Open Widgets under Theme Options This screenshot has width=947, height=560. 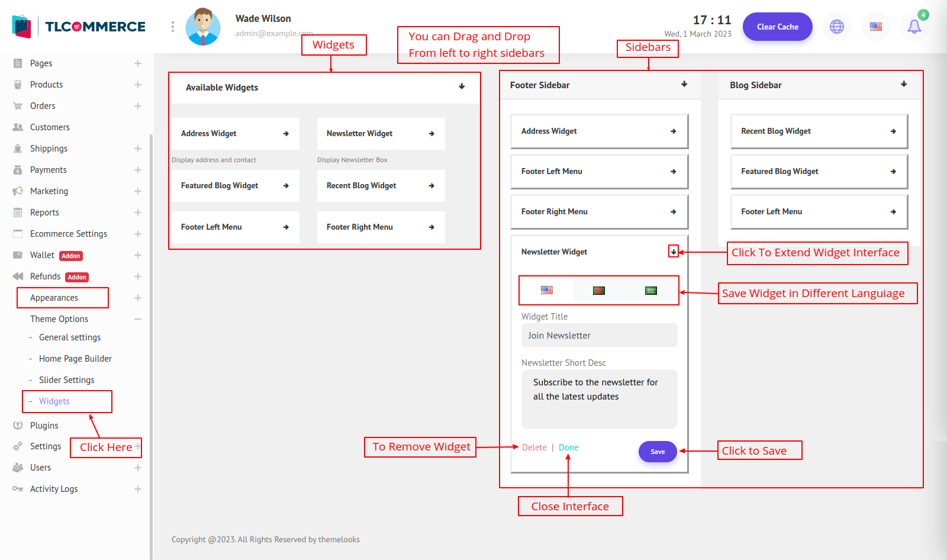coord(54,401)
